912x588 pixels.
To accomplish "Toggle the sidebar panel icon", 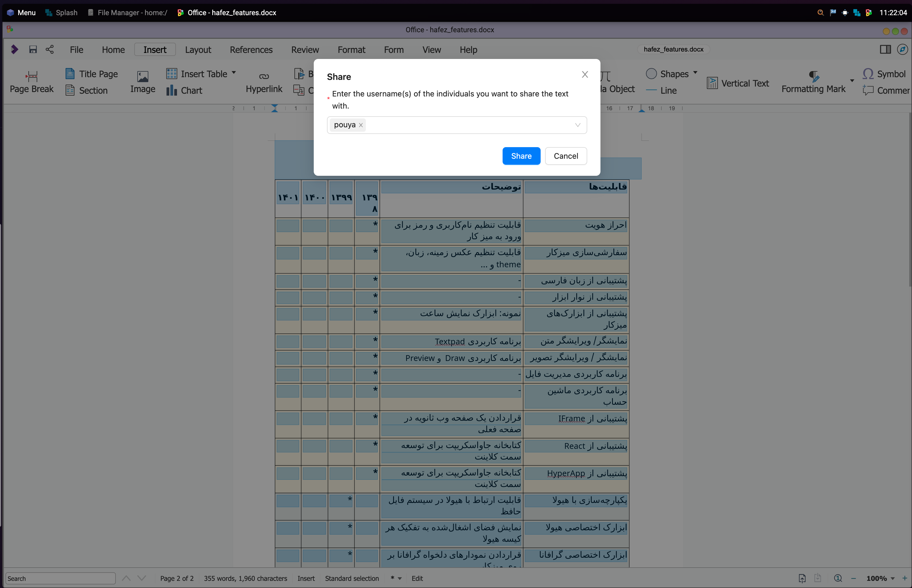I will coord(885,49).
